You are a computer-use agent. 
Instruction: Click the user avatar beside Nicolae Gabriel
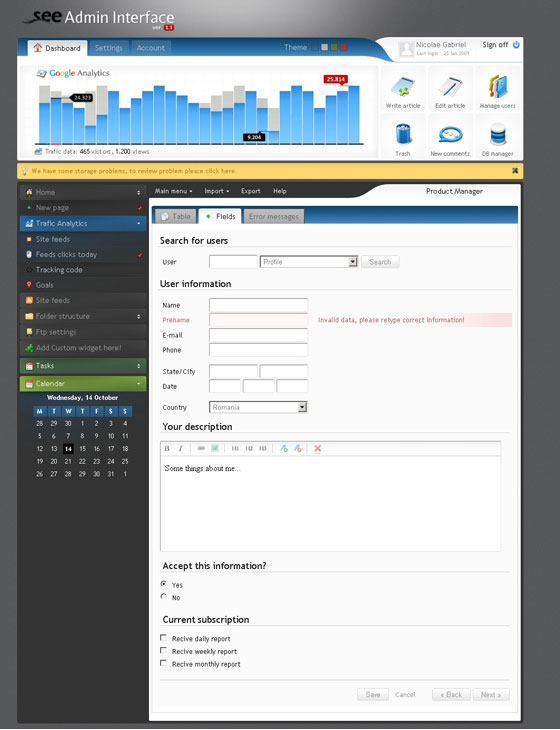(x=406, y=49)
